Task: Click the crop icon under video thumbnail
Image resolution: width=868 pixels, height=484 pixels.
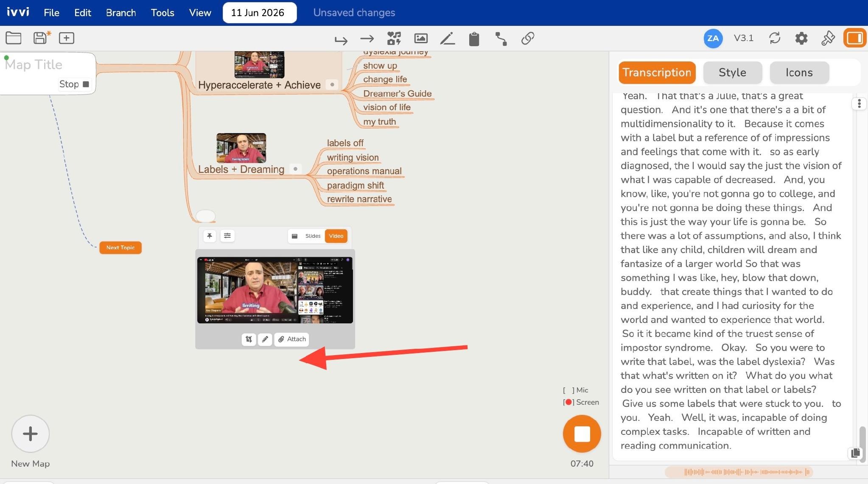Action: click(x=249, y=339)
